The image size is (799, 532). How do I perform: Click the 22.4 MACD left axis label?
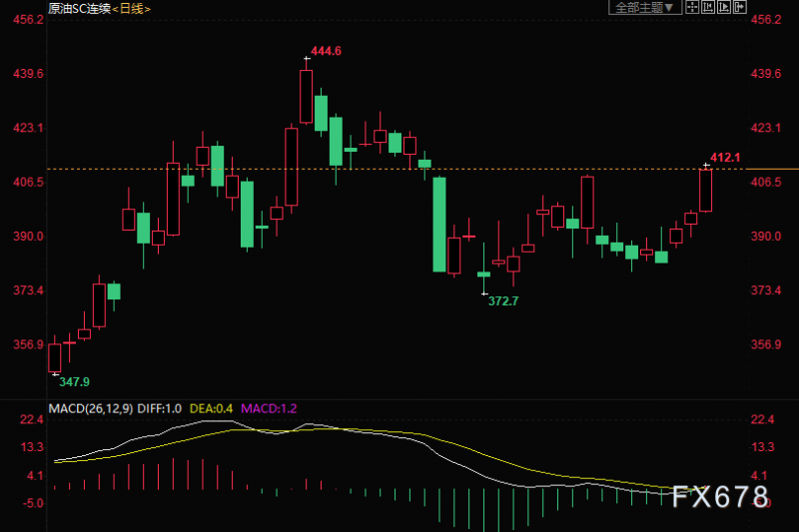pyautogui.click(x=32, y=419)
